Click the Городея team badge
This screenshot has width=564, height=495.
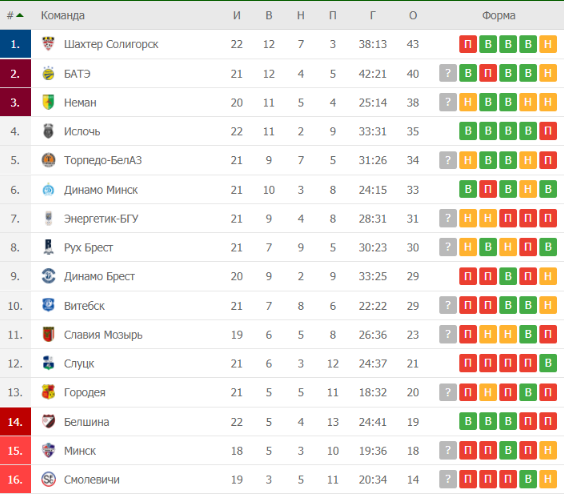tap(48, 392)
